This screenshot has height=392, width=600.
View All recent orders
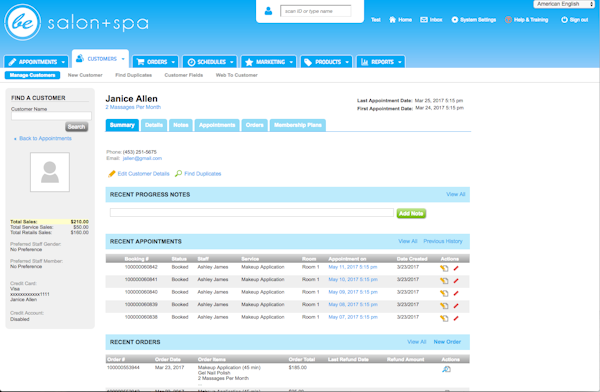[416, 342]
